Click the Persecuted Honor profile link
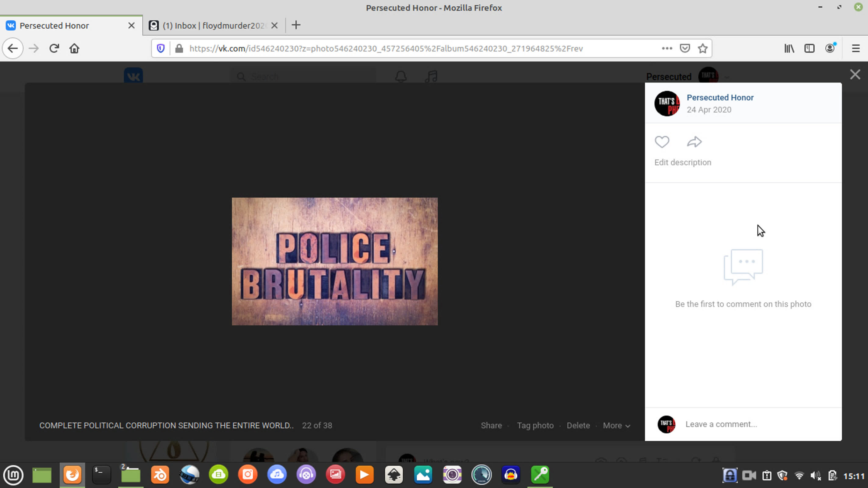Screen dimensions: 868x488 pyautogui.click(x=720, y=97)
